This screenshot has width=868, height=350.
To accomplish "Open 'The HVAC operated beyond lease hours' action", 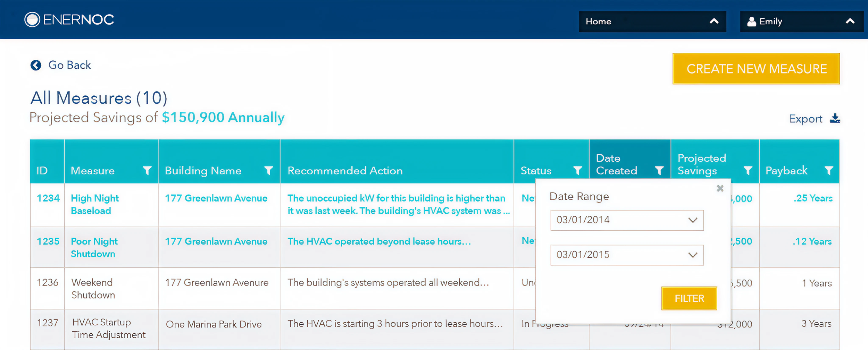I will point(379,241).
